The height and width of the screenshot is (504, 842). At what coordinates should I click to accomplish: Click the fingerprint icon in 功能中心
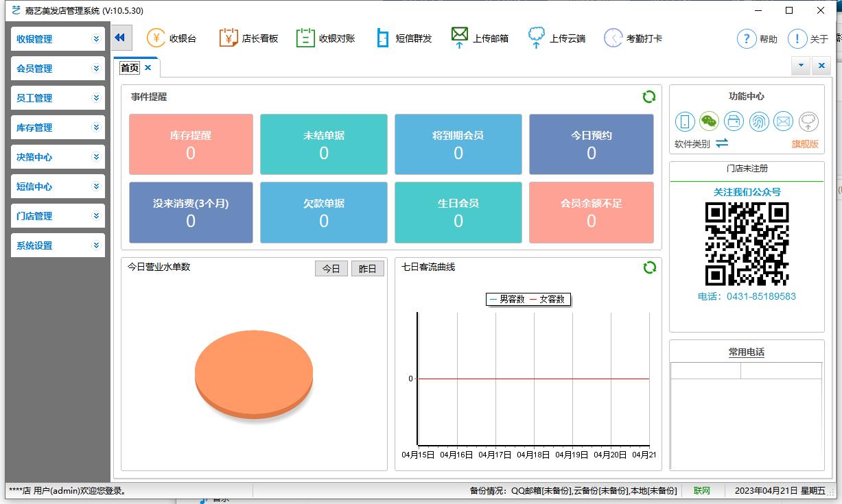click(758, 122)
